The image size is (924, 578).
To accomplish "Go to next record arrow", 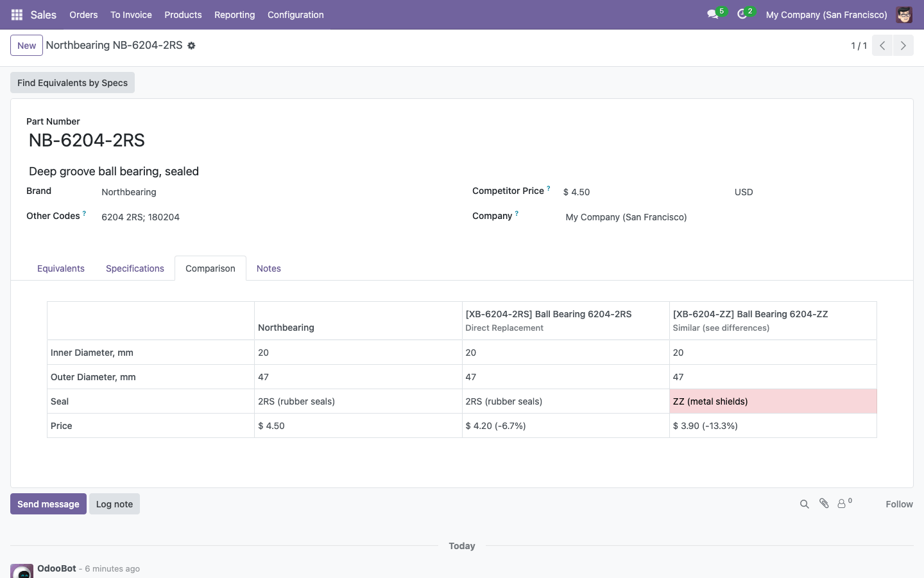I will [x=903, y=46].
